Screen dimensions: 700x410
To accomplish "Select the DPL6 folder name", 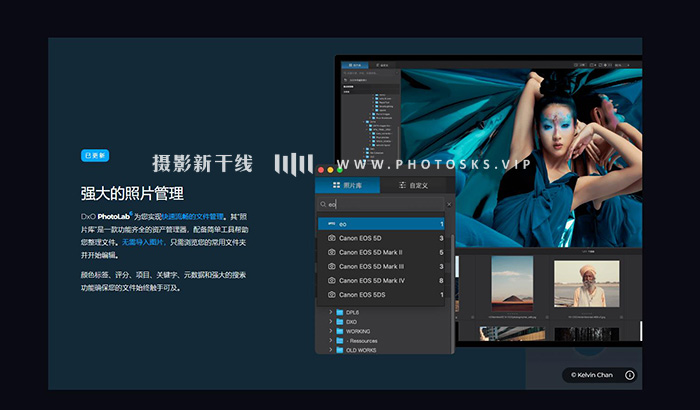I will coord(352,313).
